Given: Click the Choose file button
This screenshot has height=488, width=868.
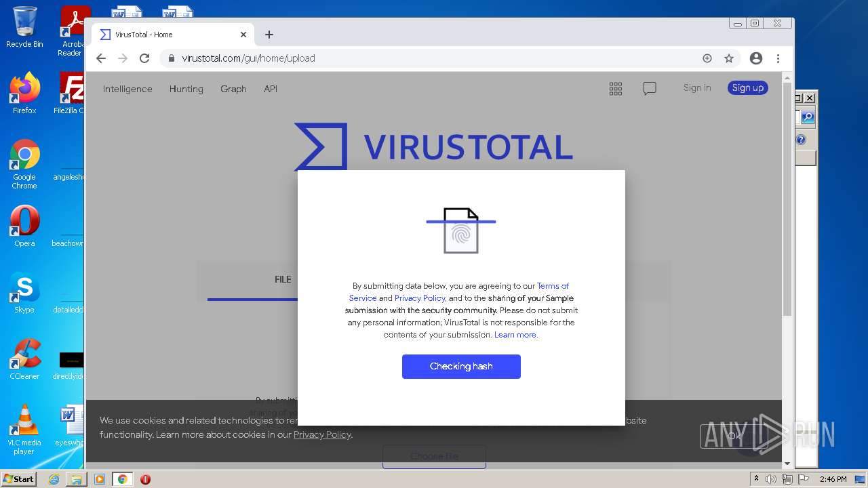Looking at the screenshot, I should [434, 456].
